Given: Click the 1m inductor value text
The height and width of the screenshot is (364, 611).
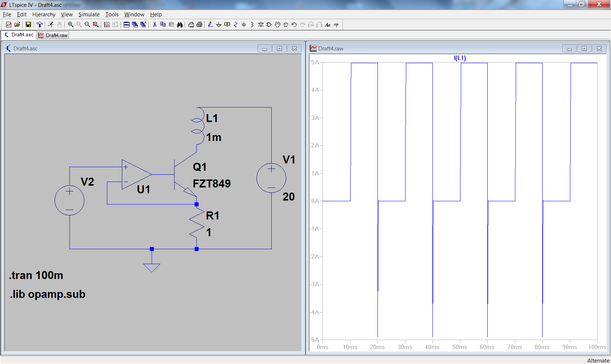Looking at the screenshot, I should coord(214,137).
